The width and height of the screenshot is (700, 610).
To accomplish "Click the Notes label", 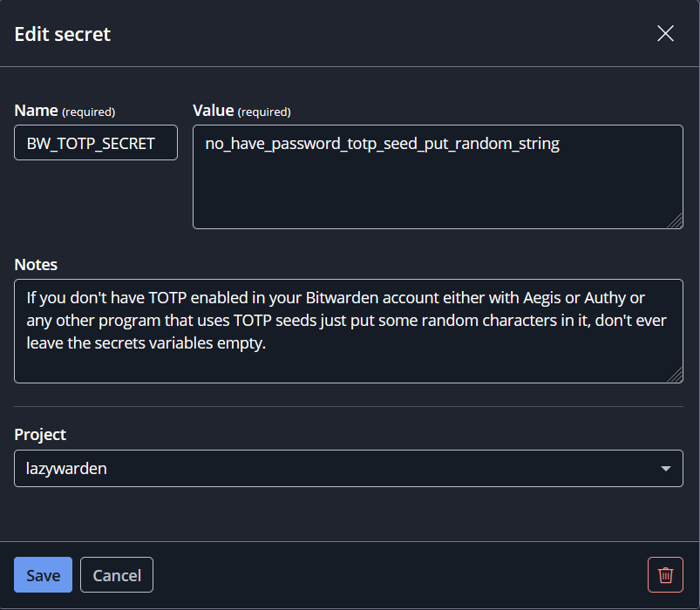I will click(36, 265).
